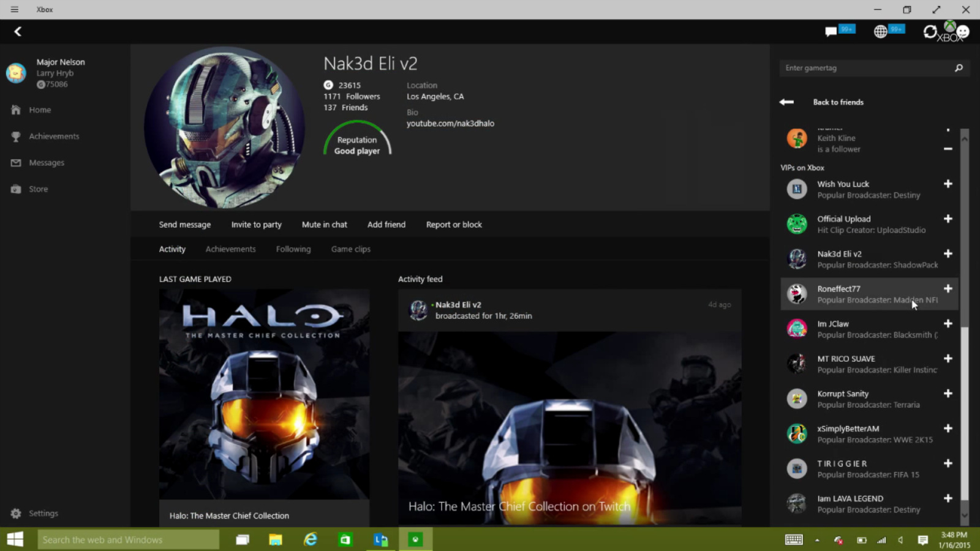Image resolution: width=980 pixels, height=551 pixels.
Task: Go to Home in the sidebar
Action: 40,110
